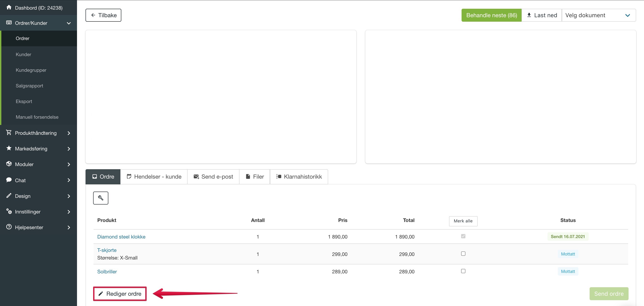Viewport: 644px width, 306px height.
Task: Open the Salgsrapport menu item
Action: point(39,86)
